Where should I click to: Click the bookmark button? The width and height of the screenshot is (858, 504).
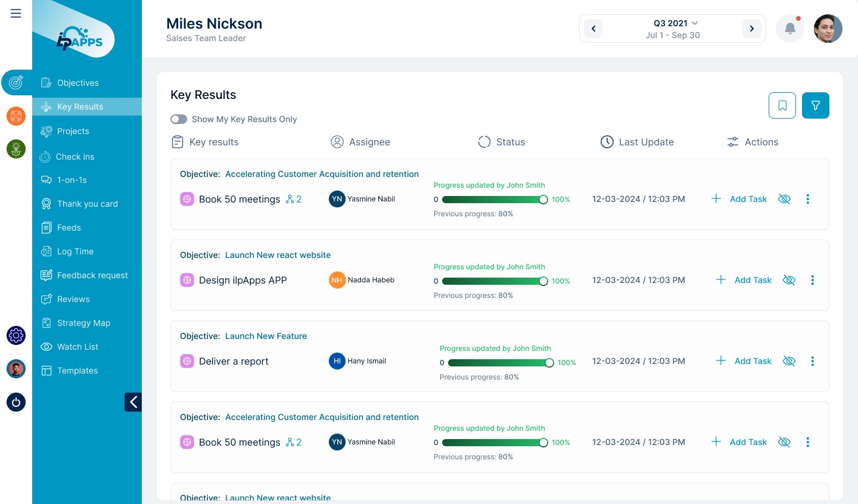782,105
